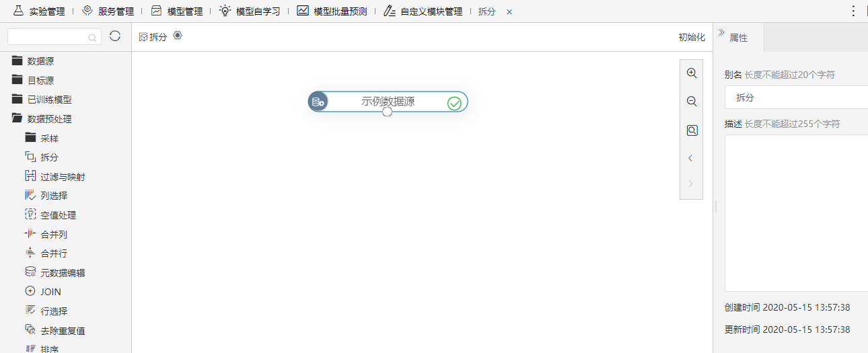Click the 示例数据源 output port circle
The width and height of the screenshot is (868, 353).
point(387,112)
